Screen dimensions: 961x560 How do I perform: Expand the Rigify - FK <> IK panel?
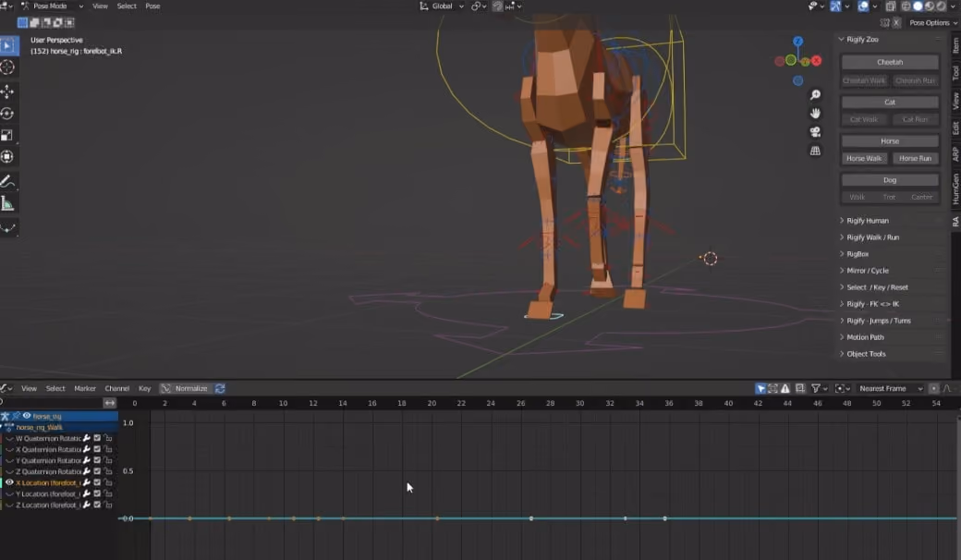tap(872, 304)
